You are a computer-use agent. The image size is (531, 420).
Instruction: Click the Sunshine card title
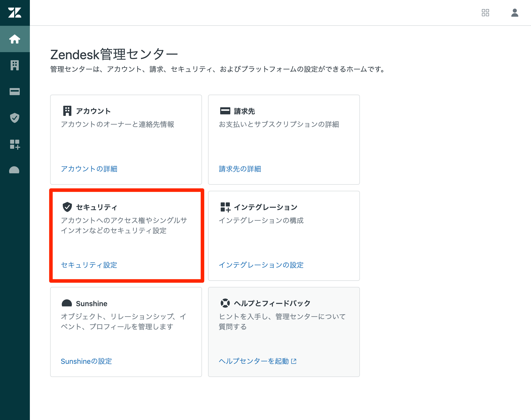92,303
